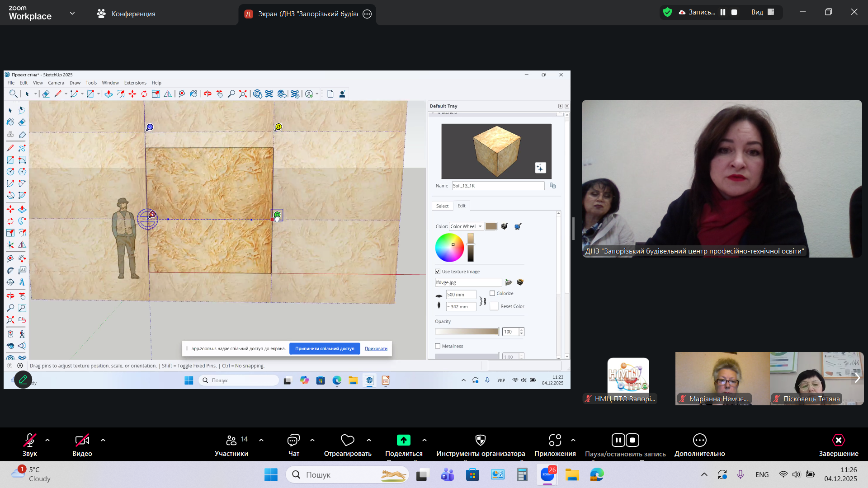Click match color of object in model icon
The height and width of the screenshot is (488, 868).
(505, 226)
